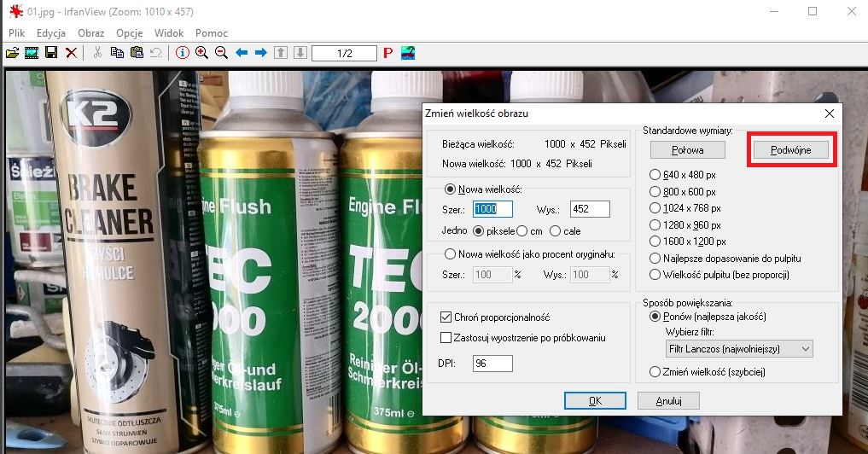Click the Paste clipboard icon

click(x=137, y=53)
